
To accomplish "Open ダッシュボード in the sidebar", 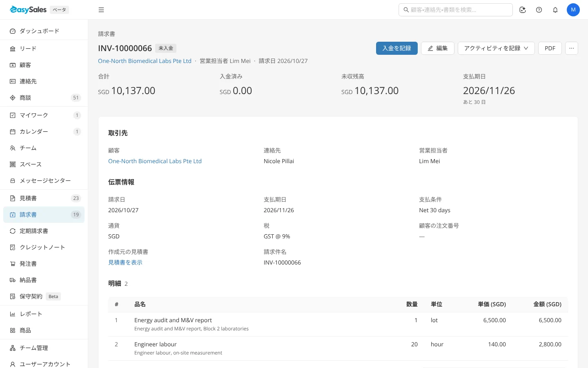I will 44,31.
